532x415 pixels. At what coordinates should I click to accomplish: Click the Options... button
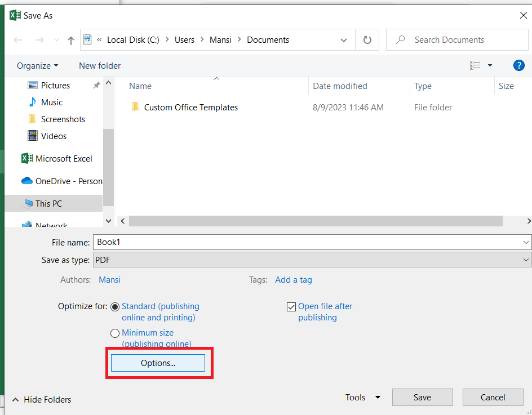(158, 363)
